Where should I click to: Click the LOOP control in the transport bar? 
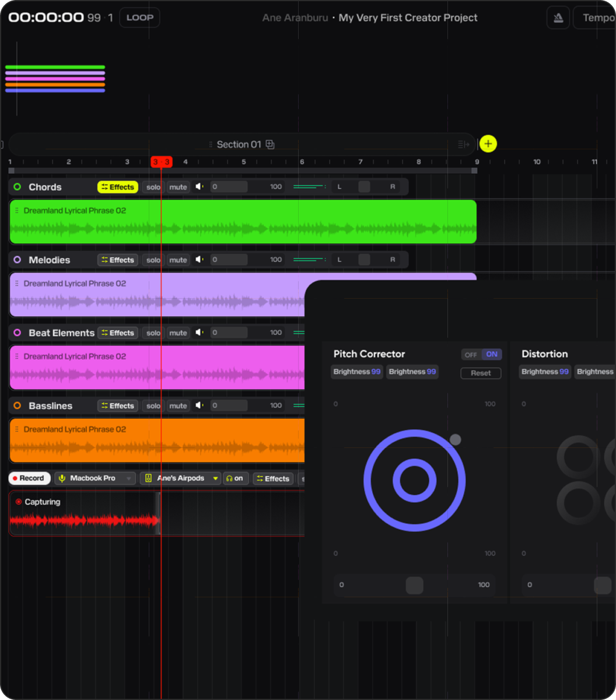(139, 17)
